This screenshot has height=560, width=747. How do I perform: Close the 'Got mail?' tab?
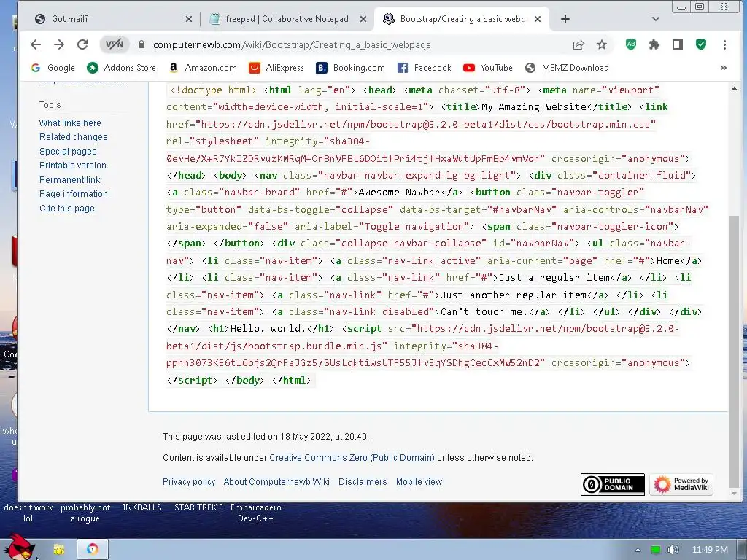(189, 19)
